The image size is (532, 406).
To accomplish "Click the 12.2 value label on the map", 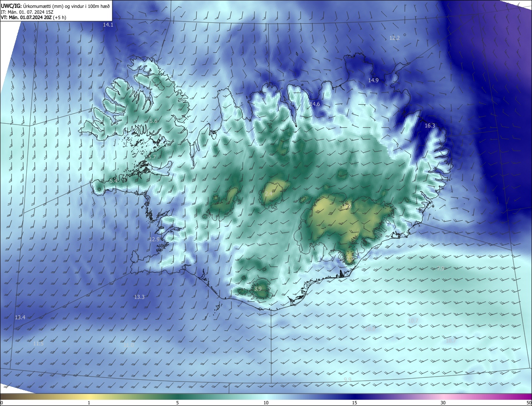I will point(394,38).
